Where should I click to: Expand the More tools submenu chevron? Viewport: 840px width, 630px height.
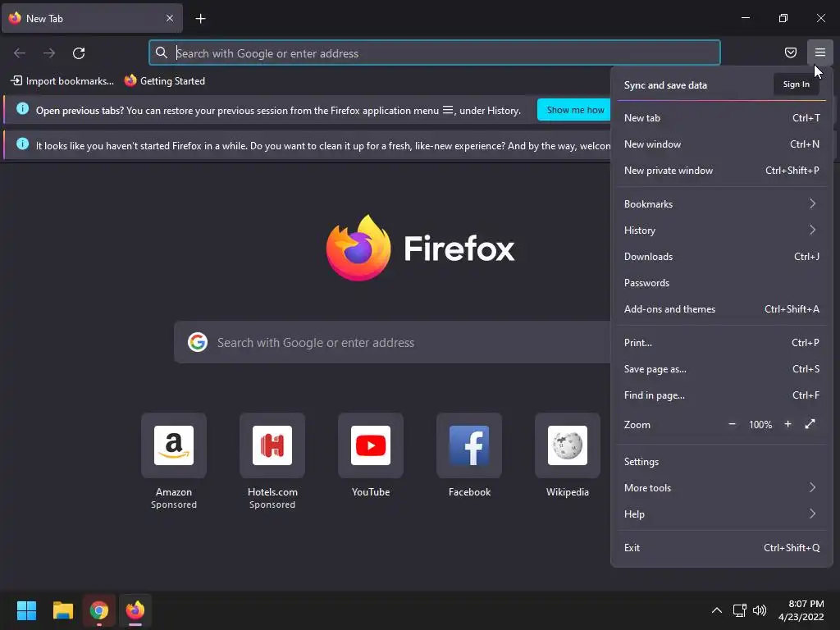813,487
